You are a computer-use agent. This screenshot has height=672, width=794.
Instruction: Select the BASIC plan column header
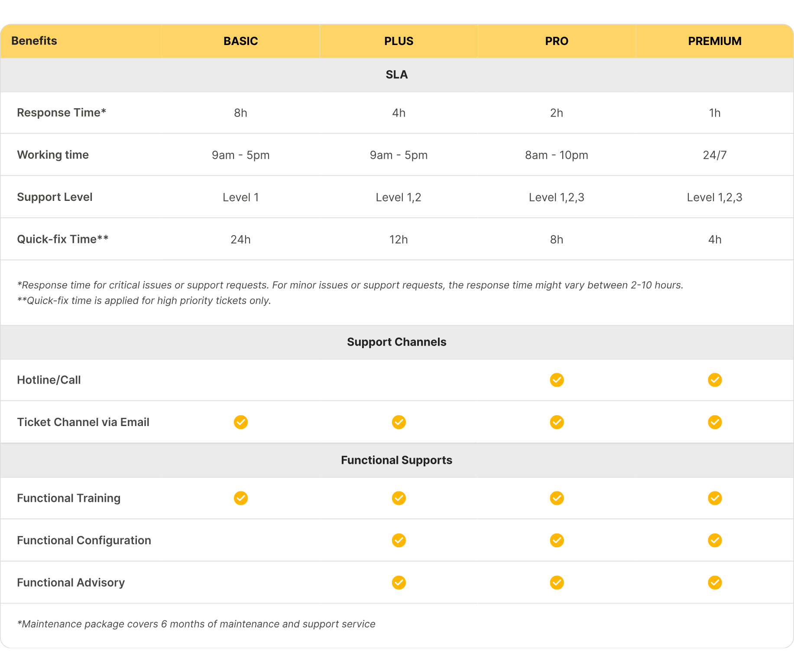[241, 41]
